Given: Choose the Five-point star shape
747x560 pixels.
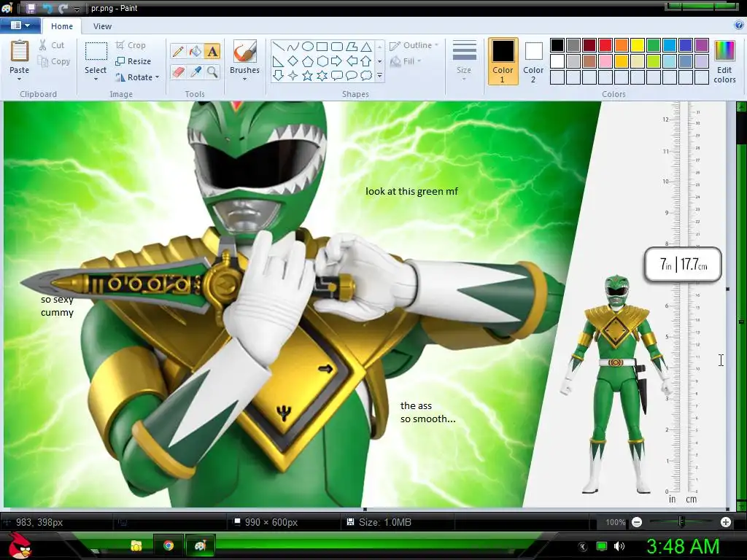Looking at the screenshot, I should (308, 75).
